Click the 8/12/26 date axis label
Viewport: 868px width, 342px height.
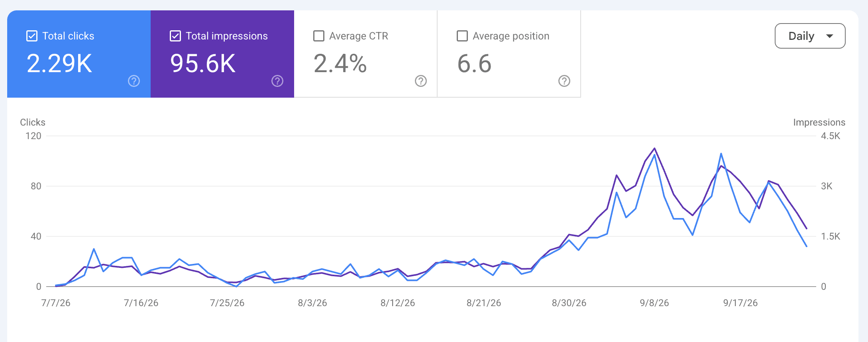click(x=398, y=303)
